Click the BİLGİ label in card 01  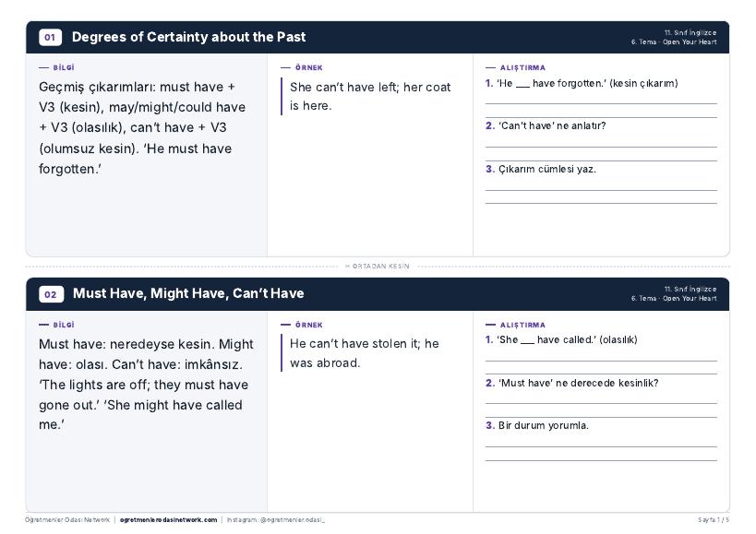tap(64, 67)
